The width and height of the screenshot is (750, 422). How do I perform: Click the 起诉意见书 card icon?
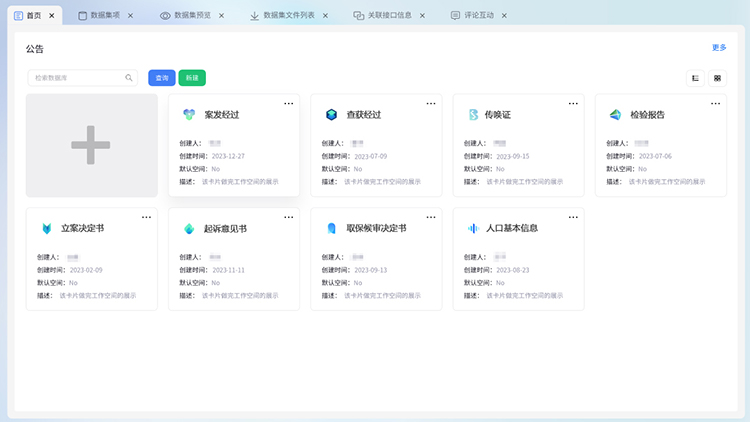click(189, 228)
